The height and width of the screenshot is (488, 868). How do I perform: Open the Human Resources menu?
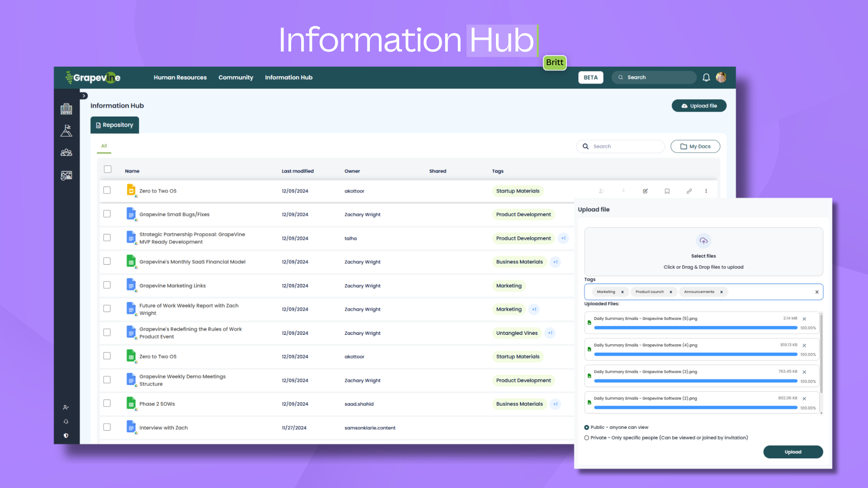[x=180, y=78]
